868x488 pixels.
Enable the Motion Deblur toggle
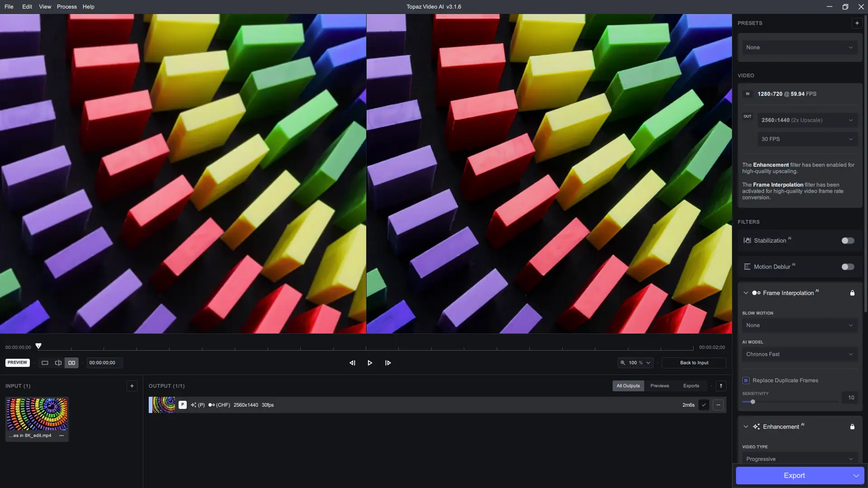(848, 267)
